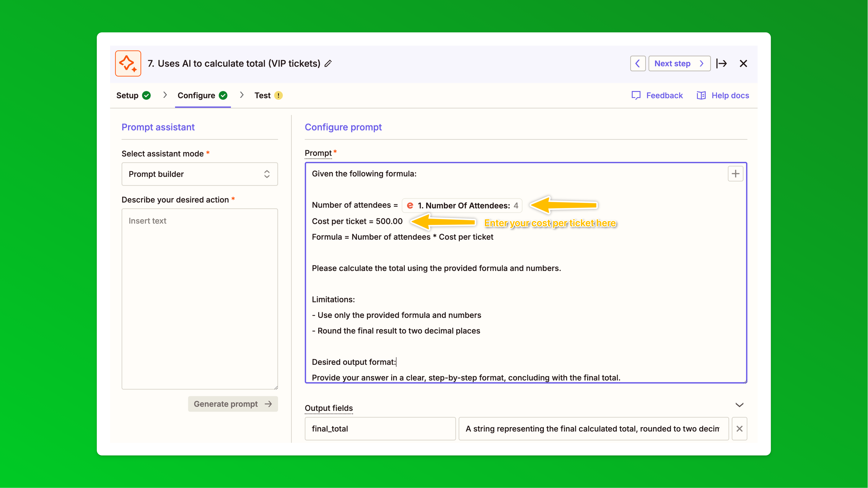Open the Prompt builder assistant mode dropdown
The width and height of the screenshot is (868, 488).
pos(200,174)
